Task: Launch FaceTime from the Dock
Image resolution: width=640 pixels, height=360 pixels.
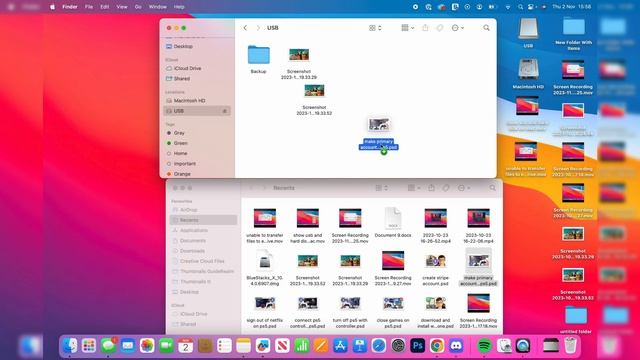Action: (166, 346)
